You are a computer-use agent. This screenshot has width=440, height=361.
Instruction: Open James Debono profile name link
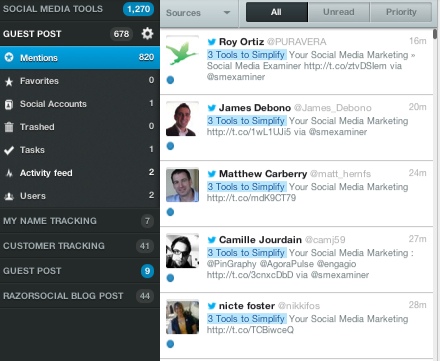[255, 108]
